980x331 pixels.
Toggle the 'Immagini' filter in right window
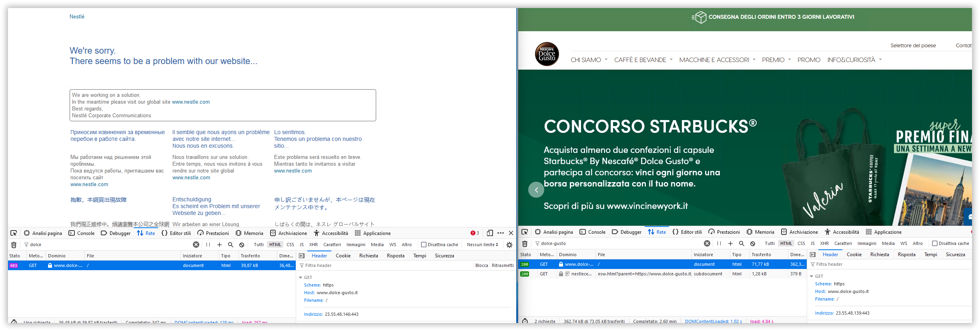coord(867,243)
